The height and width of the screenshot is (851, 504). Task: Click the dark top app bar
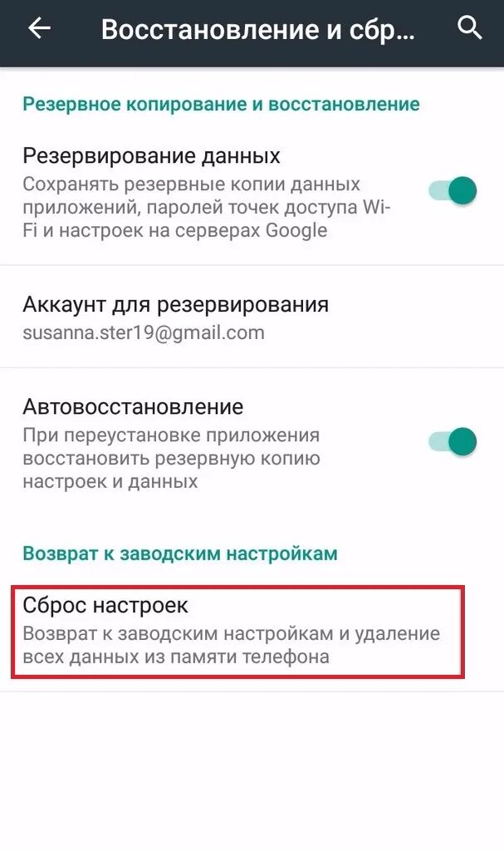[252, 33]
